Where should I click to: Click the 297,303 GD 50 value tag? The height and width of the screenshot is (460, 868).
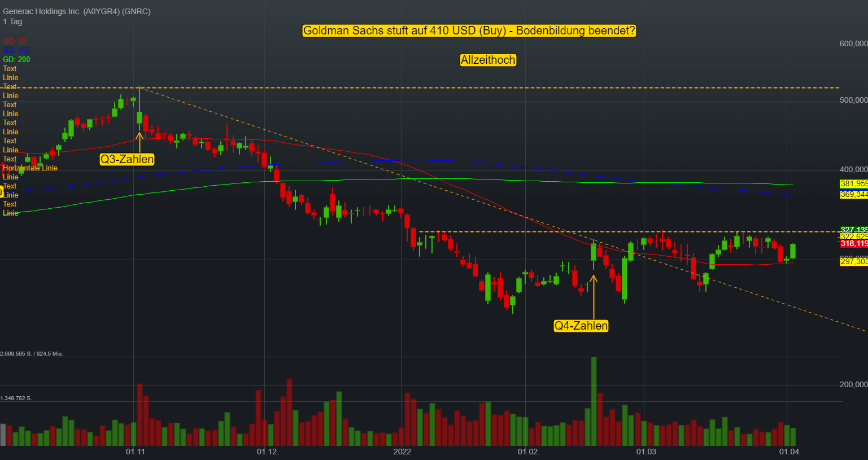click(854, 261)
